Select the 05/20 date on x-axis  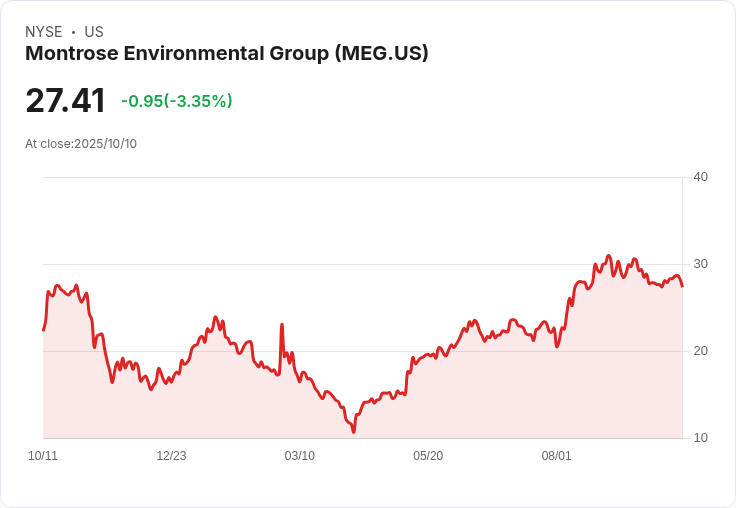[428, 456]
